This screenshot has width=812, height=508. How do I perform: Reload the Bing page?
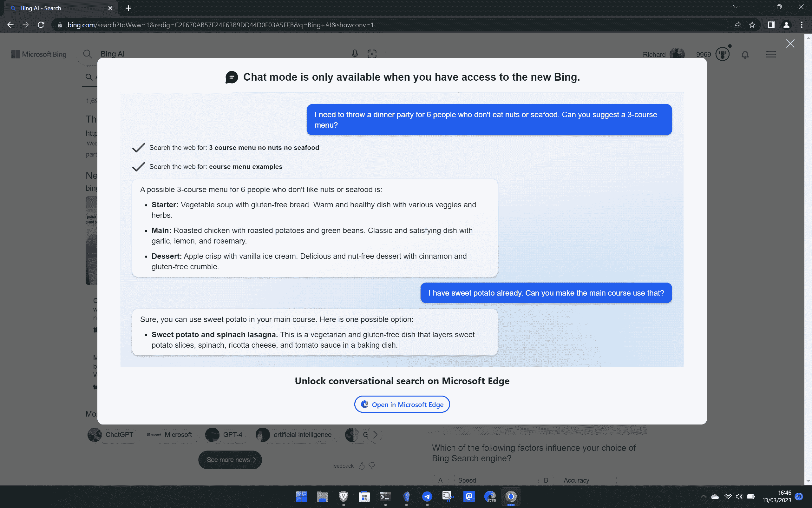pos(41,25)
